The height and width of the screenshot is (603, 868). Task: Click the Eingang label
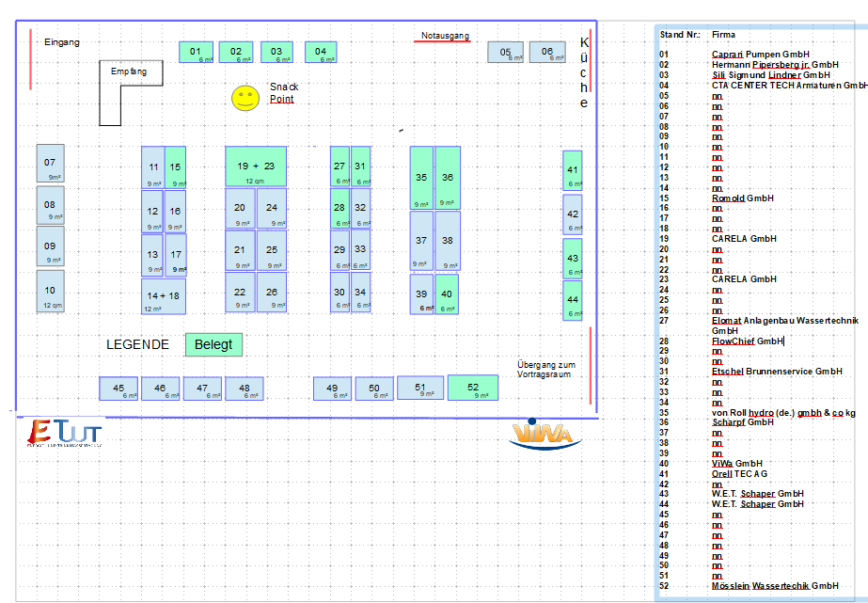click(x=62, y=42)
